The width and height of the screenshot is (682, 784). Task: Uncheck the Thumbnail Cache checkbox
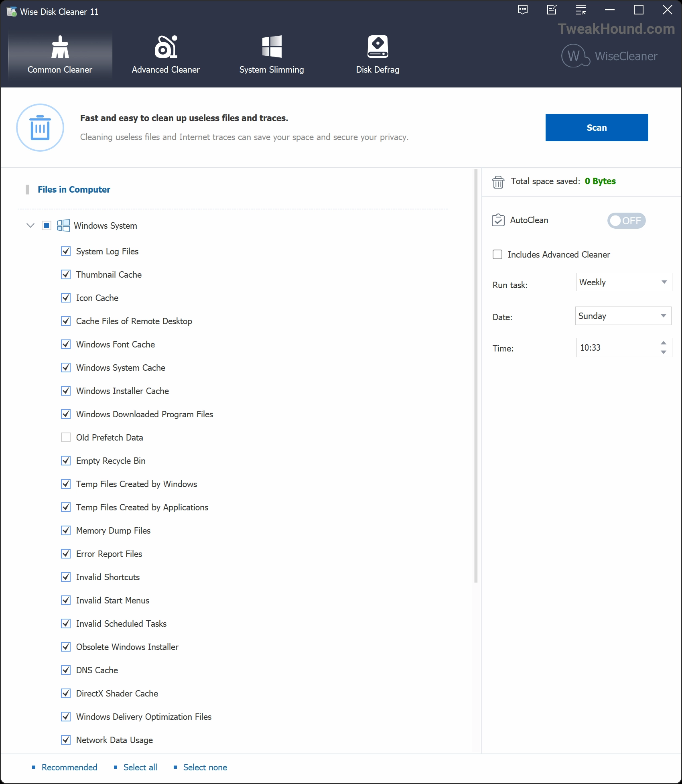coord(66,274)
